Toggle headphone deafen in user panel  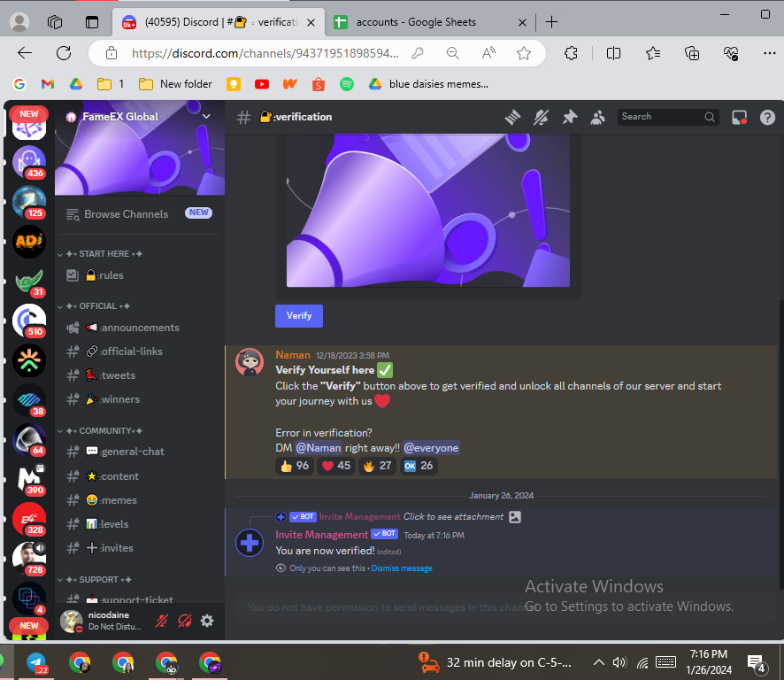[x=185, y=621]
